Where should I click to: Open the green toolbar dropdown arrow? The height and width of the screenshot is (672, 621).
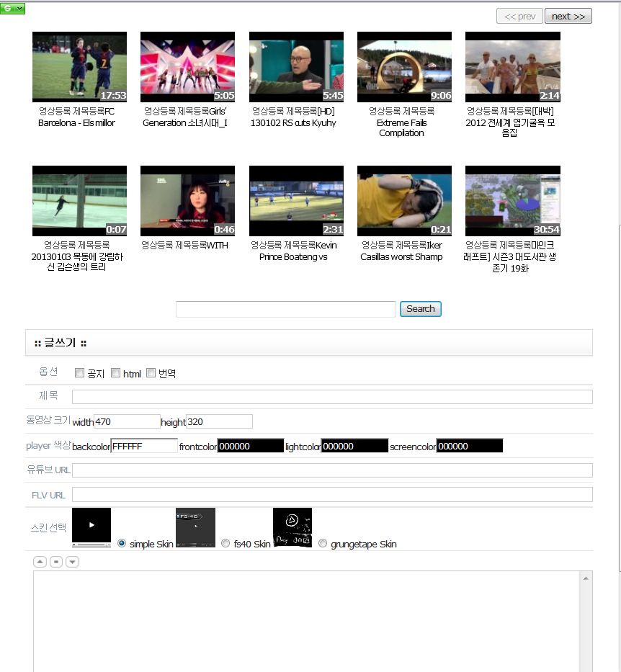[x=19, y=8]
